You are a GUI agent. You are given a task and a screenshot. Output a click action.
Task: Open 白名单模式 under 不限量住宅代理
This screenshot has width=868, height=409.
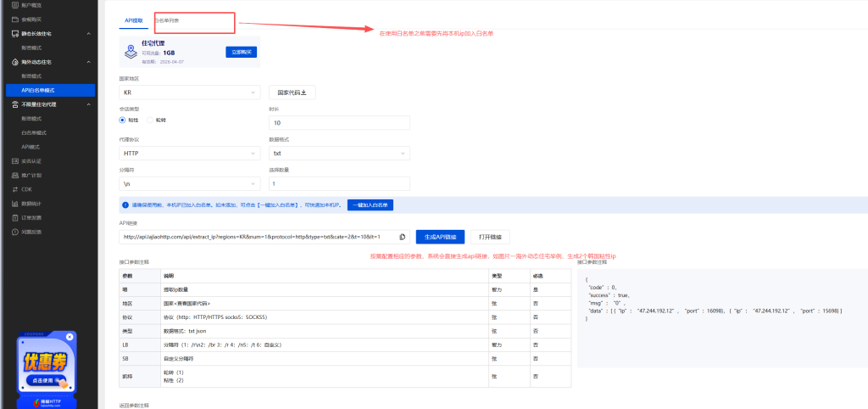(34, 132)
